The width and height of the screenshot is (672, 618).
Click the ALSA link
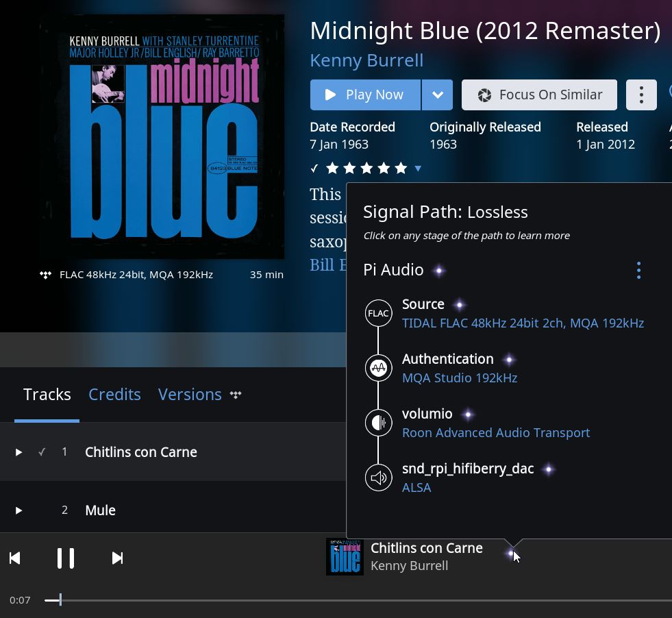416,488
